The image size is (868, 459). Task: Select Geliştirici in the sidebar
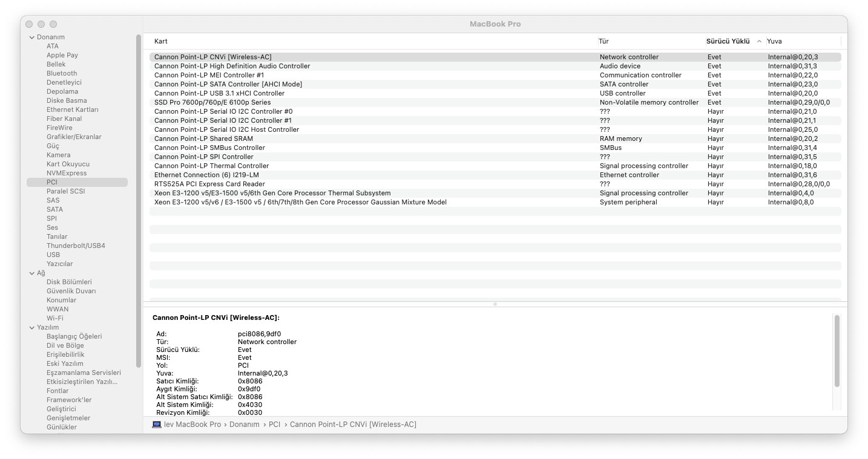(62, 409)
